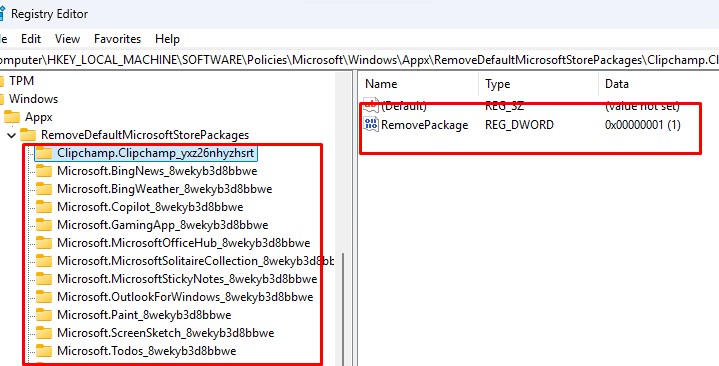The height and width of the screenshot is (366, 719).
Task: Select Microsoft.ScreenSketch_8wekyb3d8bbwe key
Action: pos(166,333)
